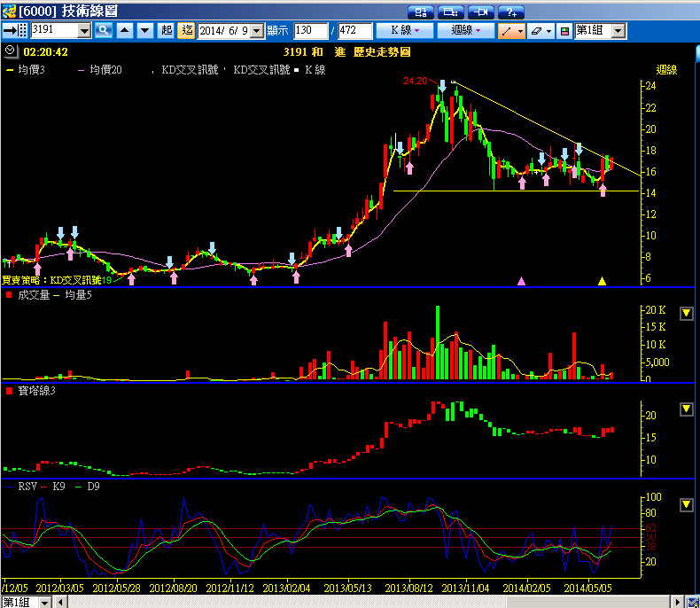Screen dimensions: 700x608
Task: Go to the next stock with the down arrow
Action: pos(144,30)
